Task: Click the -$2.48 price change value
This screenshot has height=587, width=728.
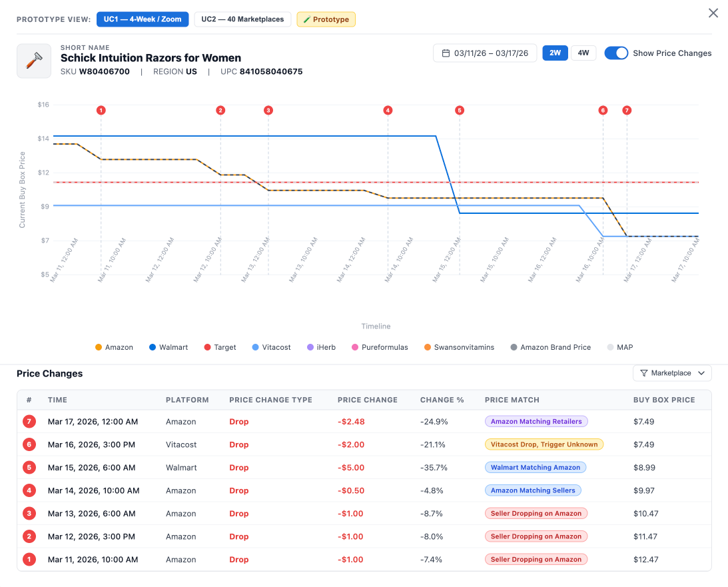Action: pos(351,421)
